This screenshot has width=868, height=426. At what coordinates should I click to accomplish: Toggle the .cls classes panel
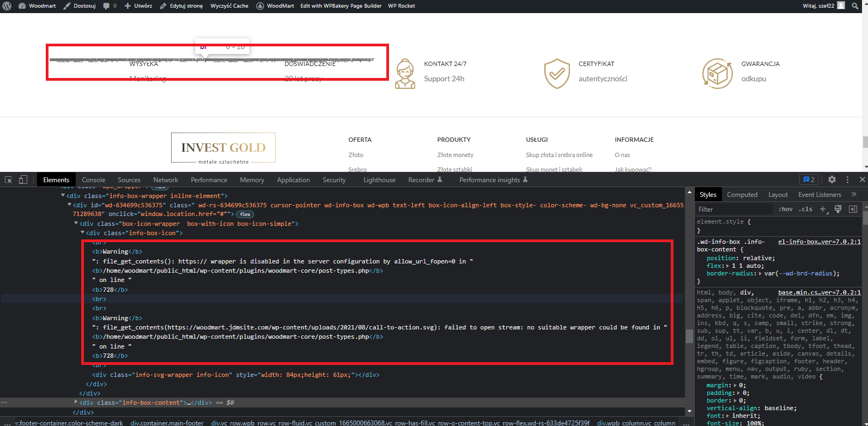806,209
